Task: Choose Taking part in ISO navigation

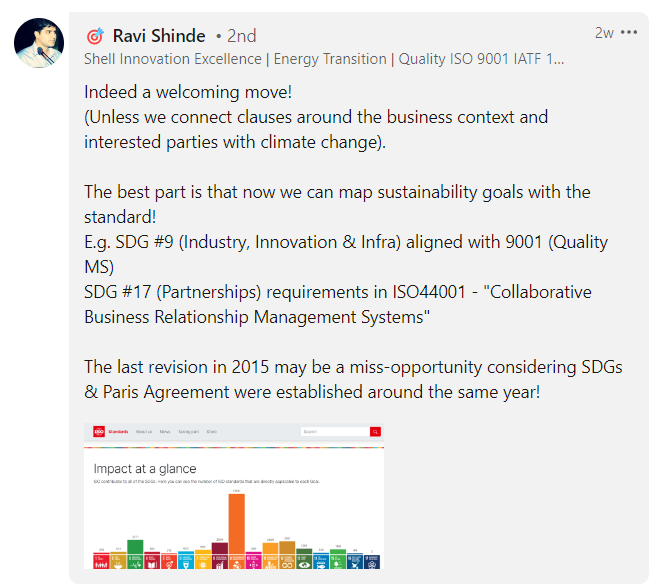Action: [x=188, y=432]
